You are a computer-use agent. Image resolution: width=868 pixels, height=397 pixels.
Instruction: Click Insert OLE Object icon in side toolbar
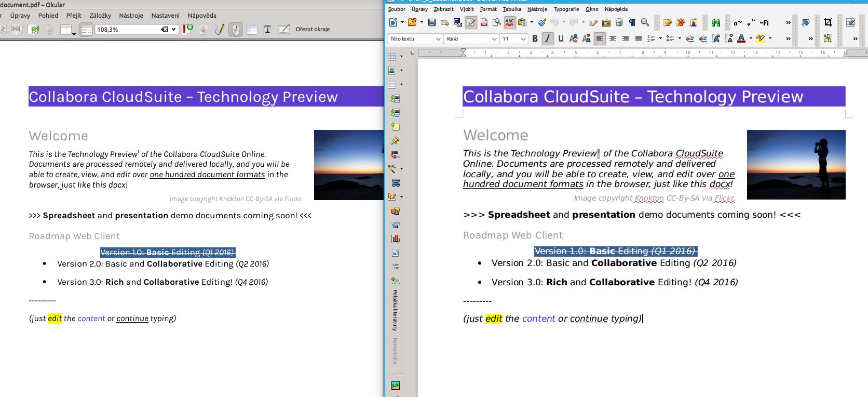(396, 253)
